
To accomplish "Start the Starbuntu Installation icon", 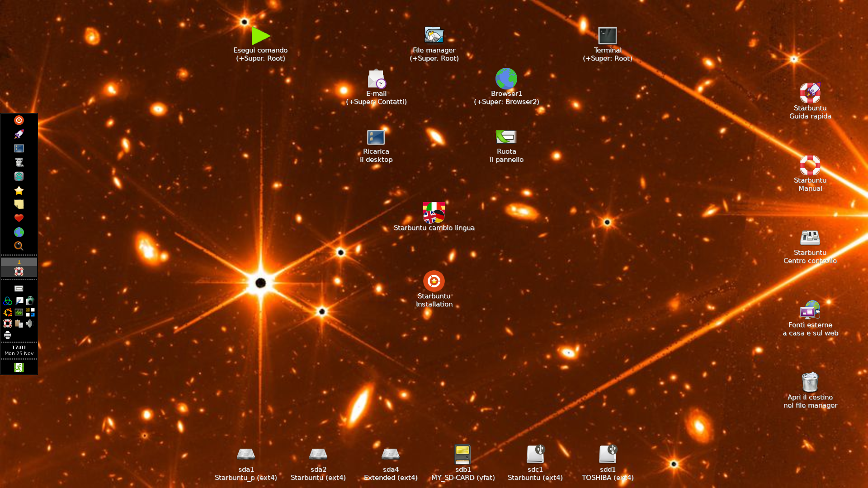I will tap(434, 281).
